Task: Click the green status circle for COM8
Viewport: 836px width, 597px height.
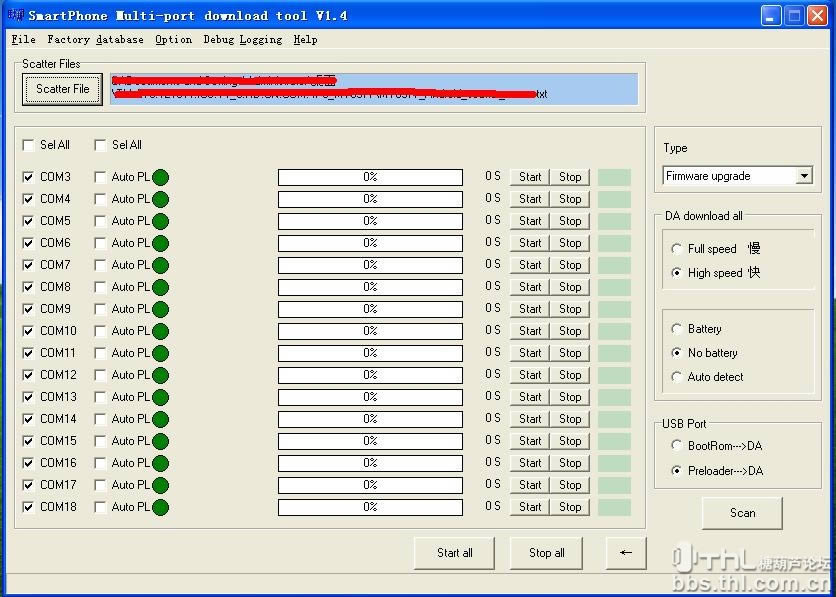Action: (160, 287)
